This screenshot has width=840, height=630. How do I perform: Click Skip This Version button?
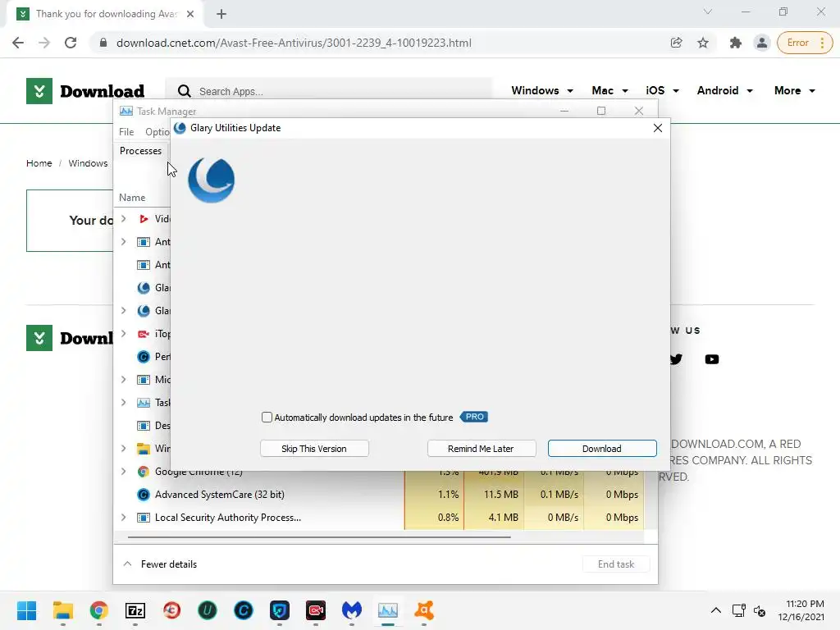pos(314,449)
